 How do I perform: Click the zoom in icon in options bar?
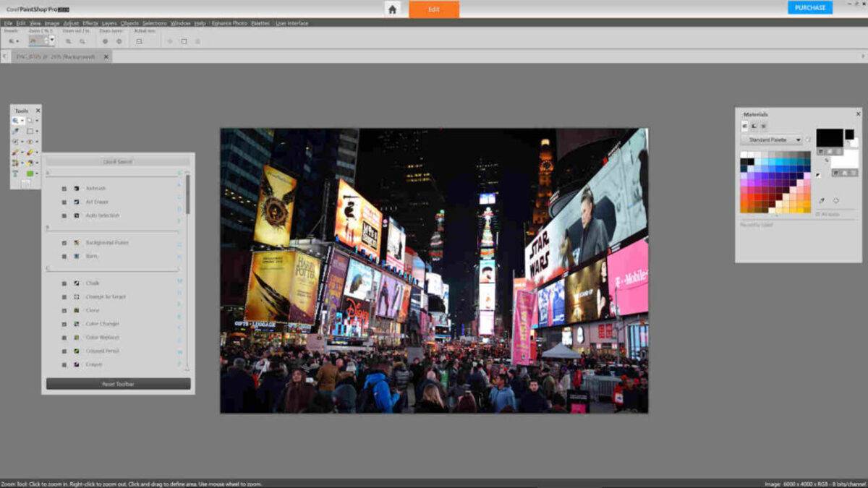pos(82,41)
